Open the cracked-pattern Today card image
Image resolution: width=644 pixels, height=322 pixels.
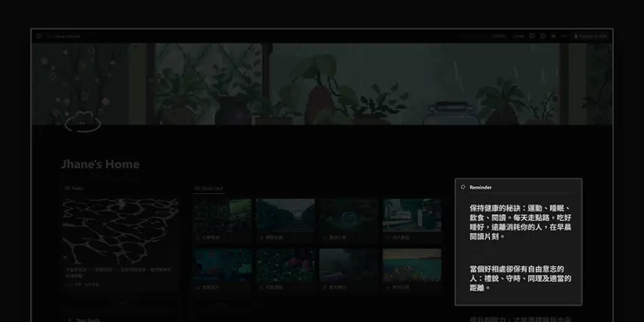click(120, 231)
